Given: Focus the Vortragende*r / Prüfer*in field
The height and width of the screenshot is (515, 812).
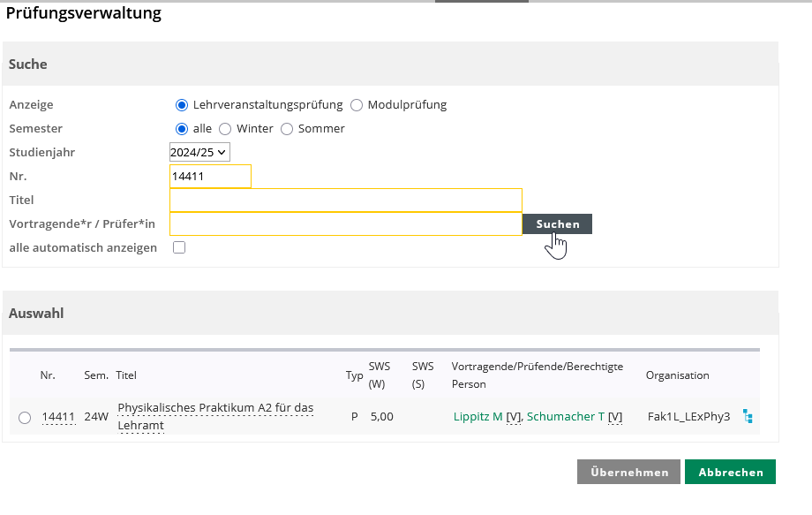Looking at the screenshot, I should 345,224.
